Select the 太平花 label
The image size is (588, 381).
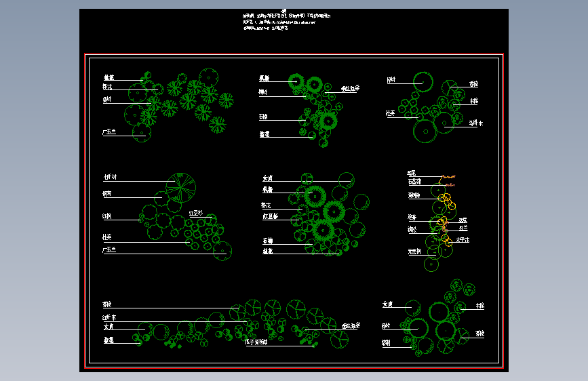point(463,239)
